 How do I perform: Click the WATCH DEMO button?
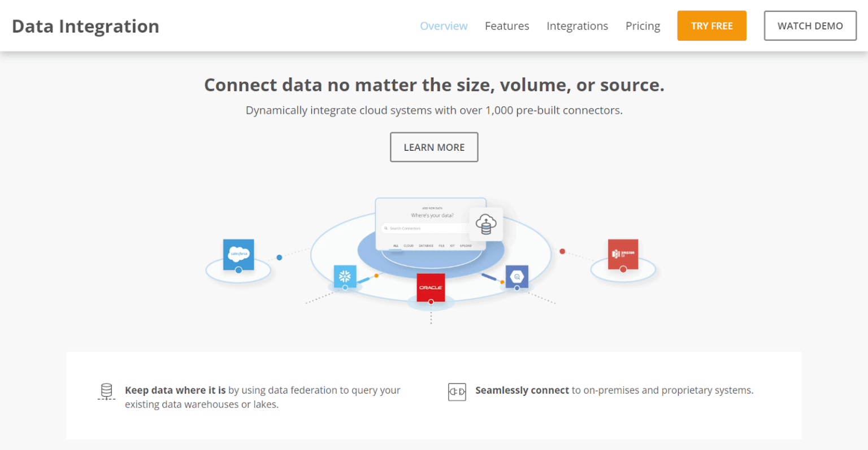point(810,25)
